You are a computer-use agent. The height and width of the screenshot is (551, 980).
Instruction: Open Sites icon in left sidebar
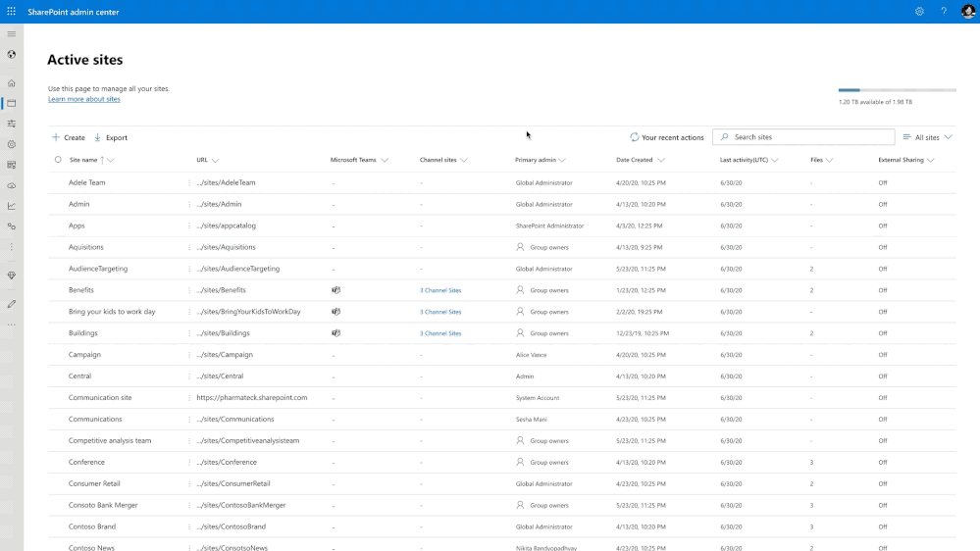tap(11, 103)
